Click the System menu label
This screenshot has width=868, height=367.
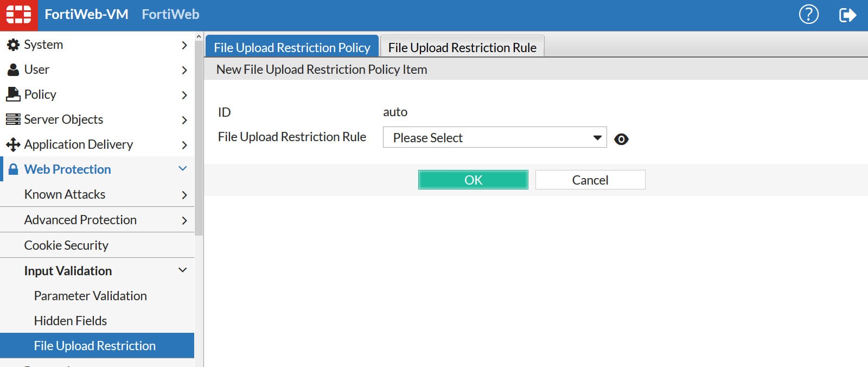coord(43,45)
